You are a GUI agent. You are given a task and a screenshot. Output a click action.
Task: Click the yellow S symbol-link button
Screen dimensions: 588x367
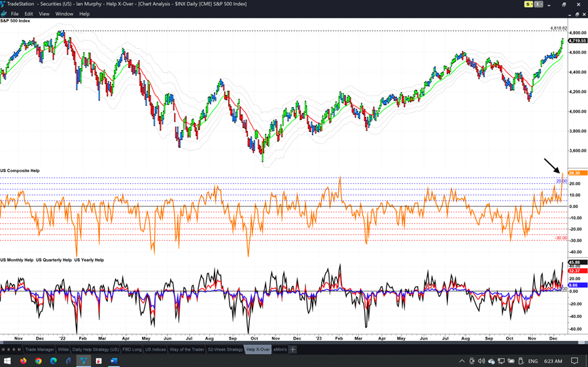click(x=528, y=4)
